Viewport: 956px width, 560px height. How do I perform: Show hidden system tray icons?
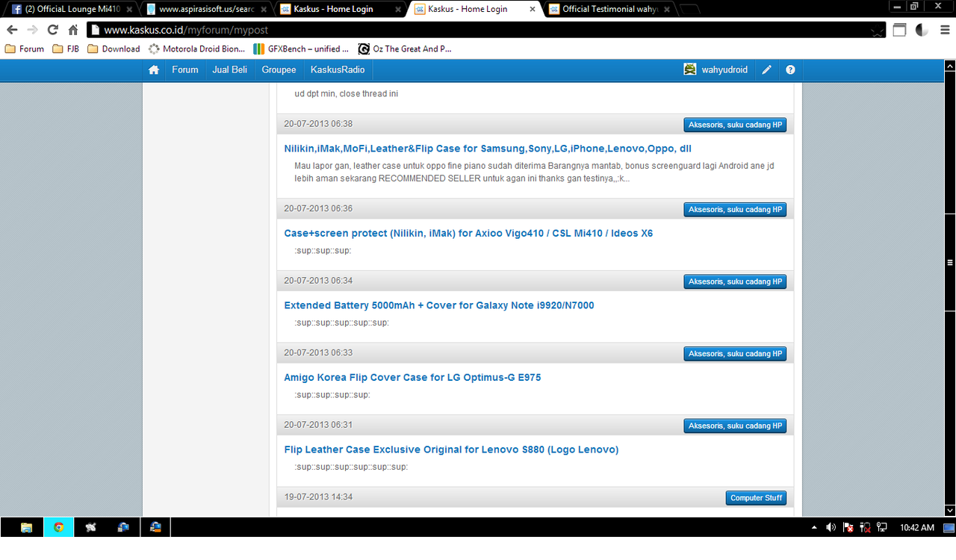(814, 527)
